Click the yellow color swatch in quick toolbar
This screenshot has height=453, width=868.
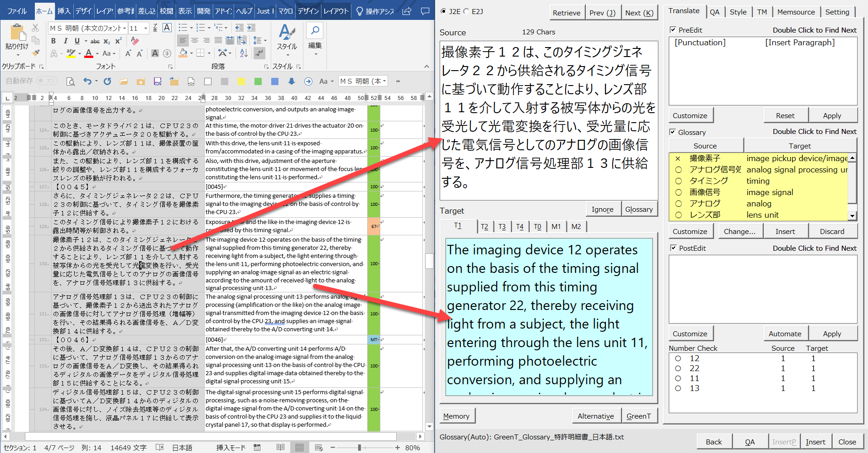(241, 81)
